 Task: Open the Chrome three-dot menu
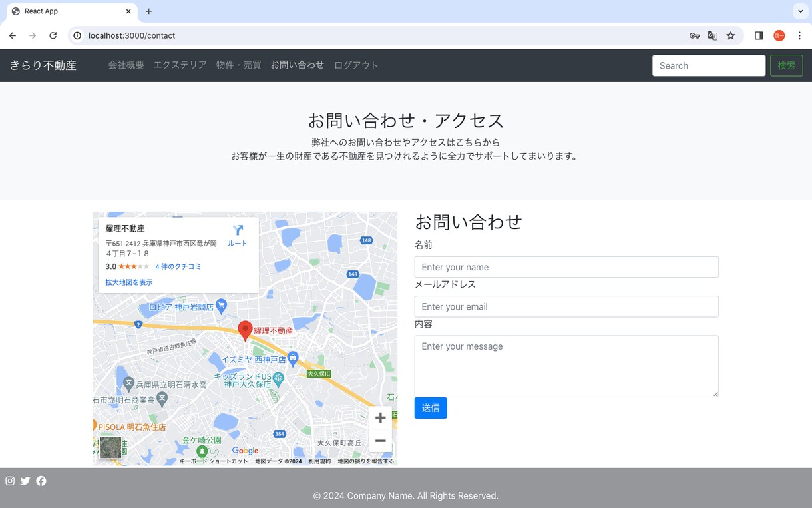click(799, 36)
